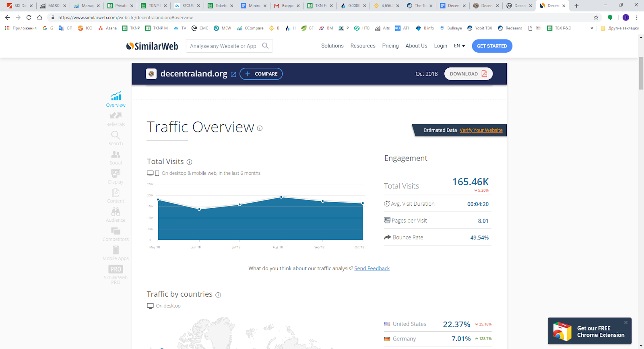The image size is (644, 349).
Task: Open Pricing page
Action: click(x=390, y=46)
